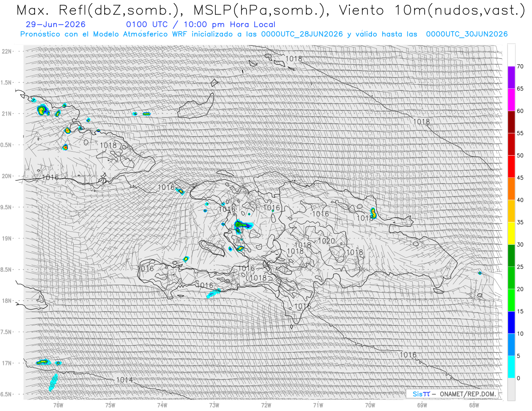532x411 pixels.
Task: Click the colorbar tick label 55
Action: click(520, 133)
